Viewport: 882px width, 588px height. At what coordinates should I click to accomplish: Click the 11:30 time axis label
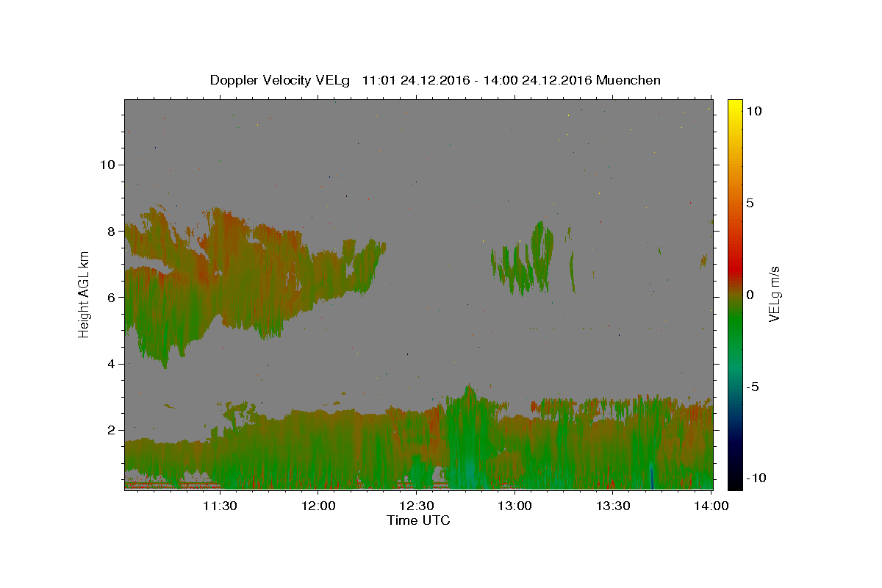point(219,506)
